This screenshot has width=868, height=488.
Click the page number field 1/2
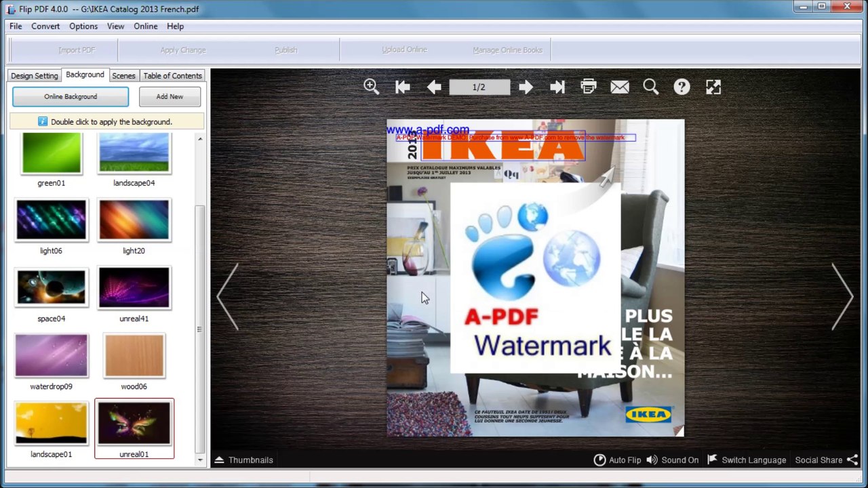(479, 87)
